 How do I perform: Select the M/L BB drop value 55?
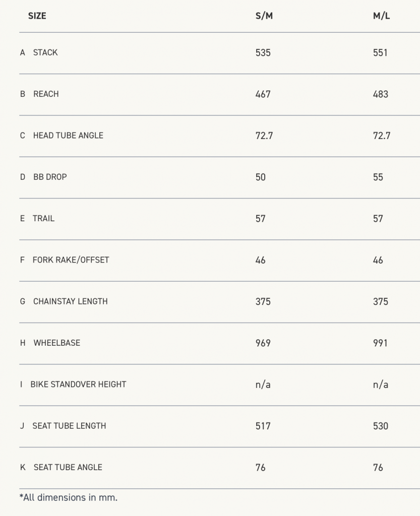click(x=378, y=177)
